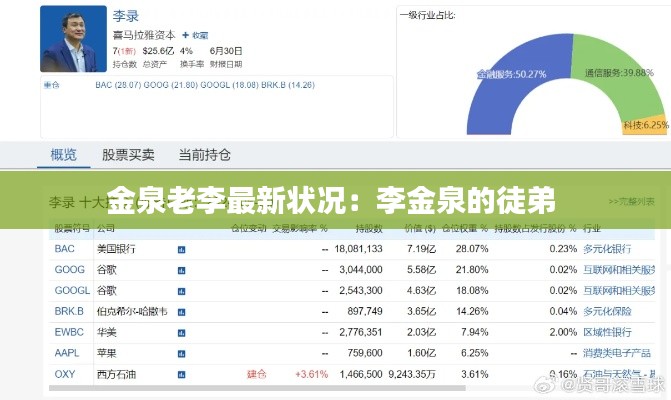Click 6月30日 report date
Image resolution: width=671 pixels, height=400 pixels.
pos(226,51)
